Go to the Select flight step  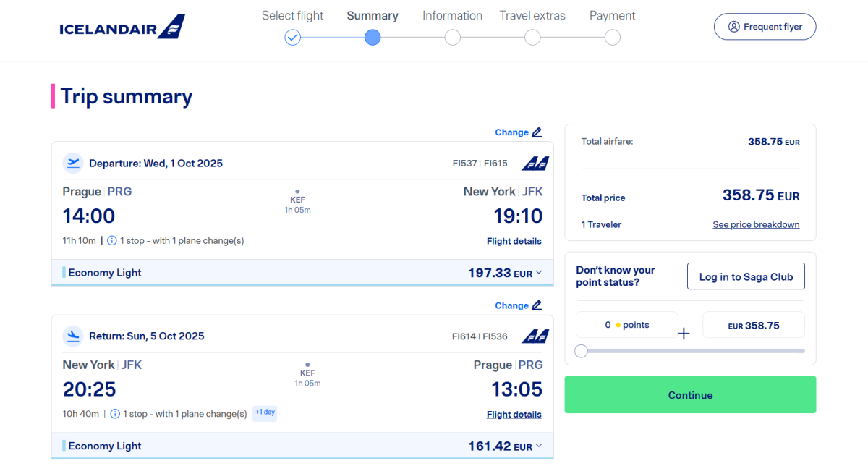(292, 37)
